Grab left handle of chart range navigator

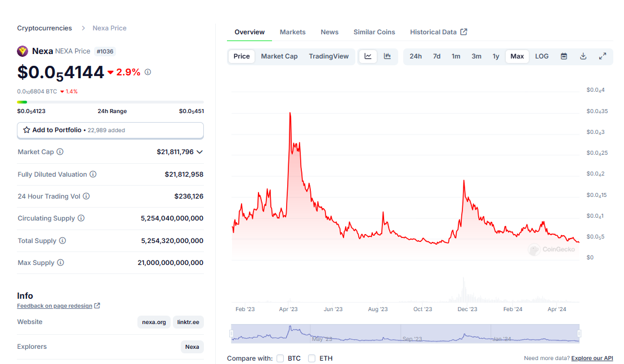(x=231, y=334)
